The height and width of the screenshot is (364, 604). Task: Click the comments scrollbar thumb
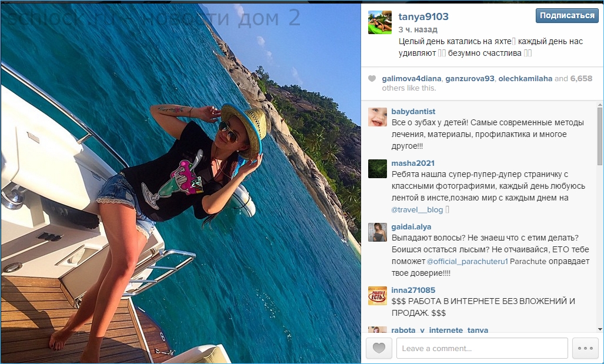tap(600, 136)
